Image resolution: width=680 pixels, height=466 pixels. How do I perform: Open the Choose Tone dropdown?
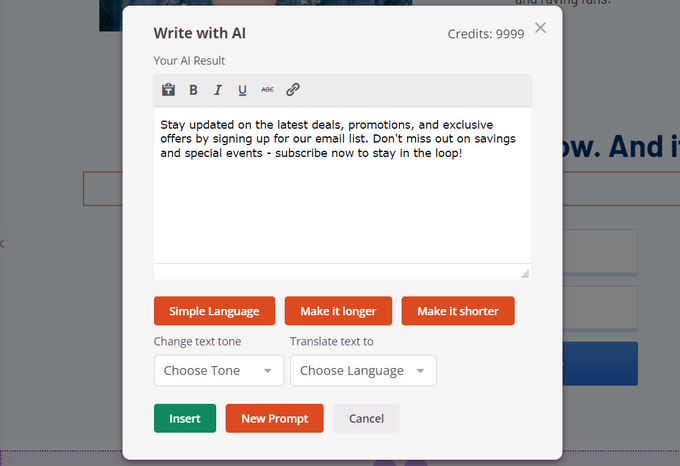216,370
